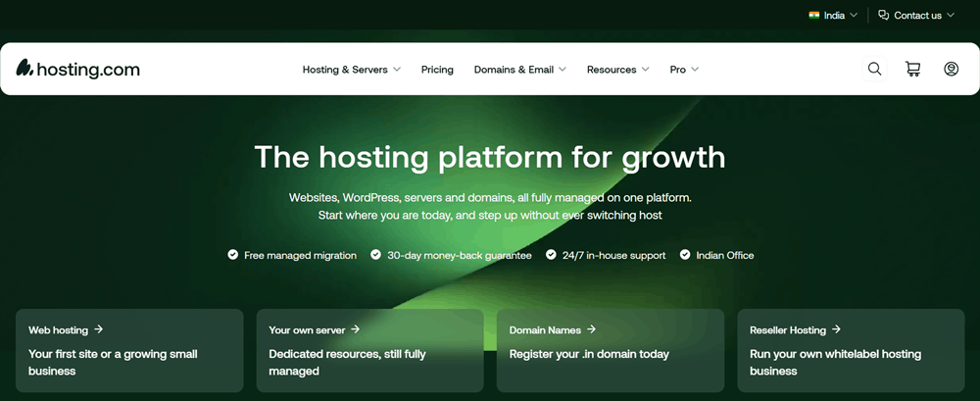Click the 'Free managed migration' text
980x401 pixels.
[x=300, y=255]
